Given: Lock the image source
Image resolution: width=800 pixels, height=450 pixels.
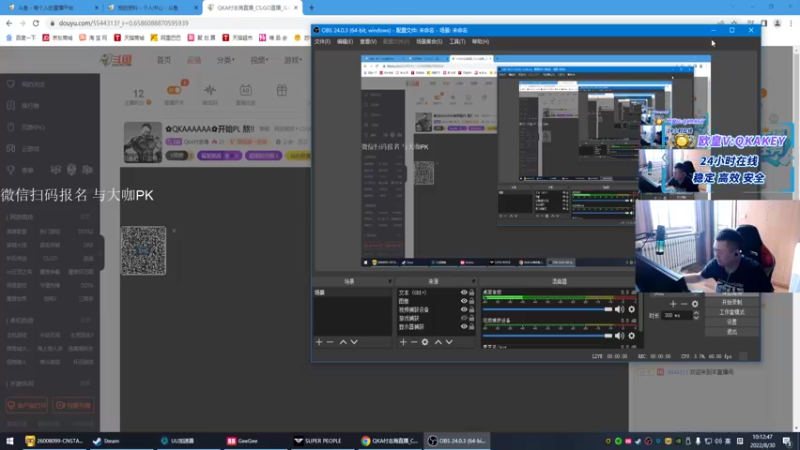Looking at the screenshot, I should tap(471, 301).
